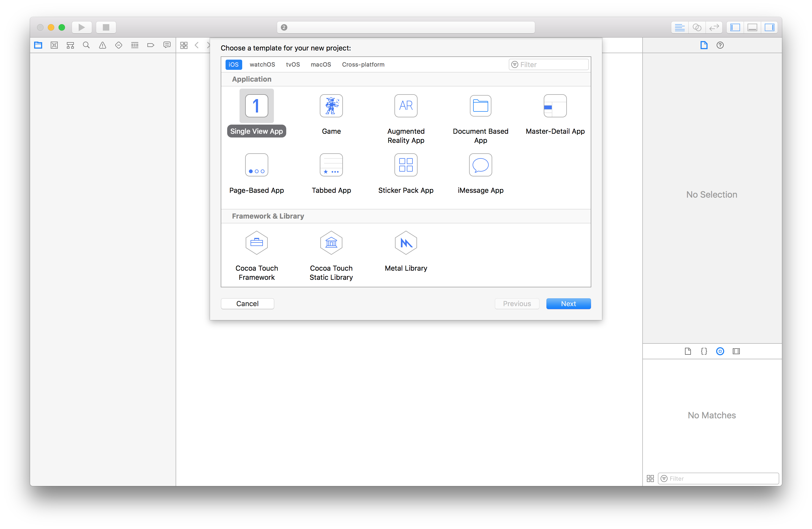Select the Single View App template
The width and height of the screenshot is (812, 529).
pyautogui.click(x=256, y=113)
